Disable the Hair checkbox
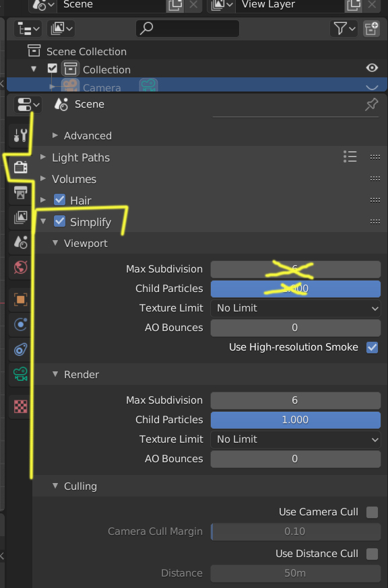Image resolution: width=388 pixels, height=588 pixels. coord(60,200)
